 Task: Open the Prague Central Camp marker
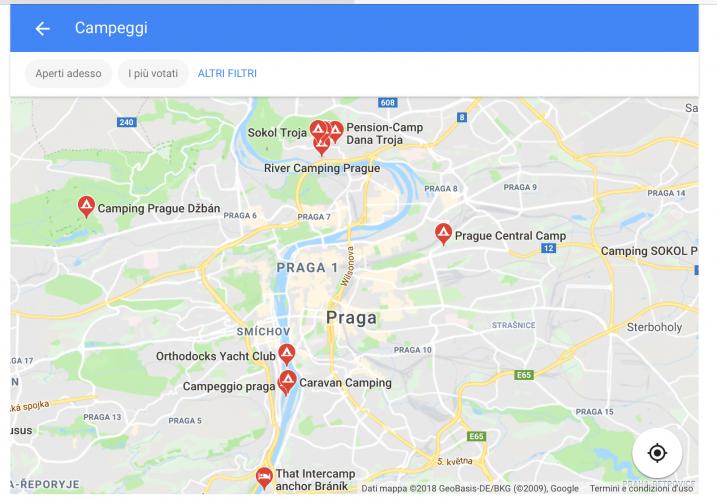pyautogui.click(x=443, y=234)
